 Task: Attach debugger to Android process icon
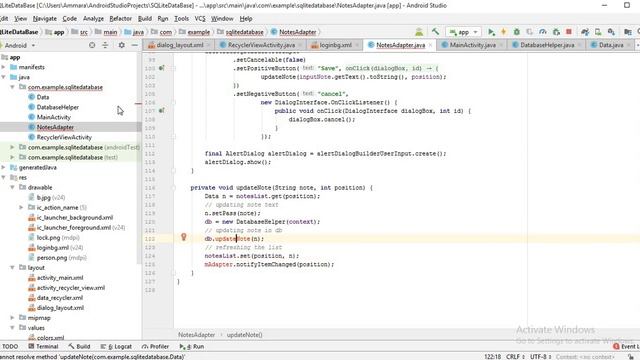(556, 32)
